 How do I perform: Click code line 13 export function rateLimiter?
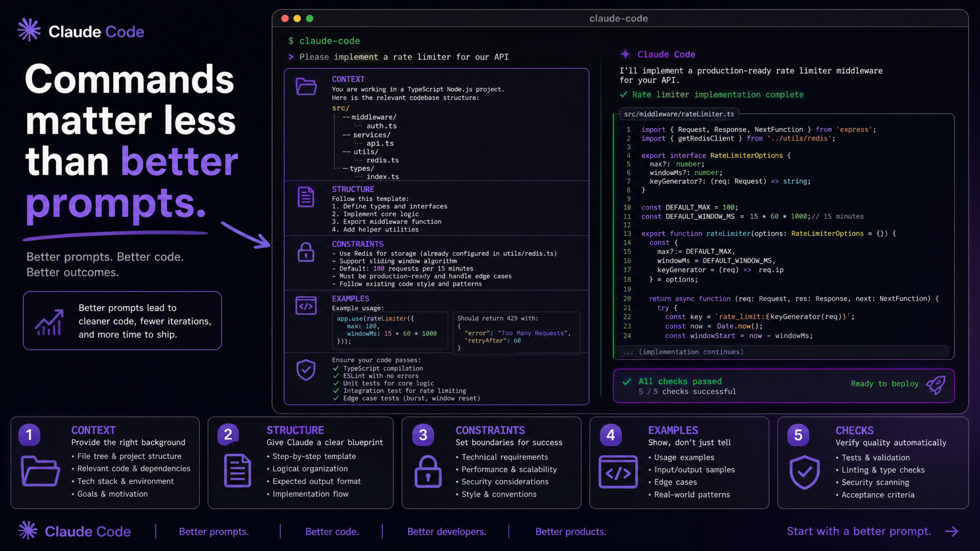pyautogui.click(x=768, y=233)
